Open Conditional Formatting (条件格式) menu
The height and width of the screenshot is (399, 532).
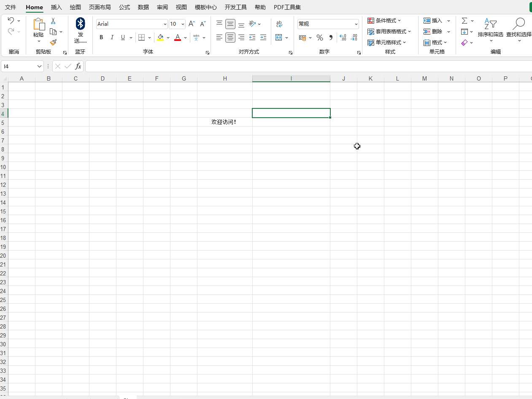coord(384,21)
